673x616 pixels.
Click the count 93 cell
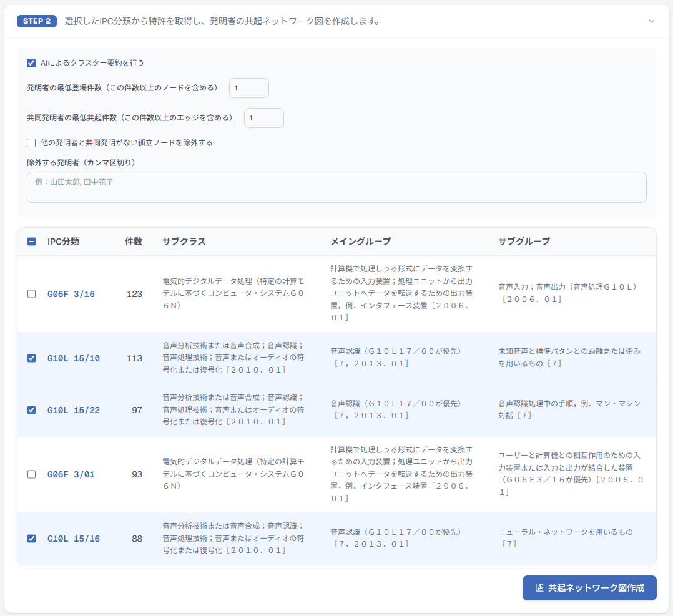coord(137,474)
